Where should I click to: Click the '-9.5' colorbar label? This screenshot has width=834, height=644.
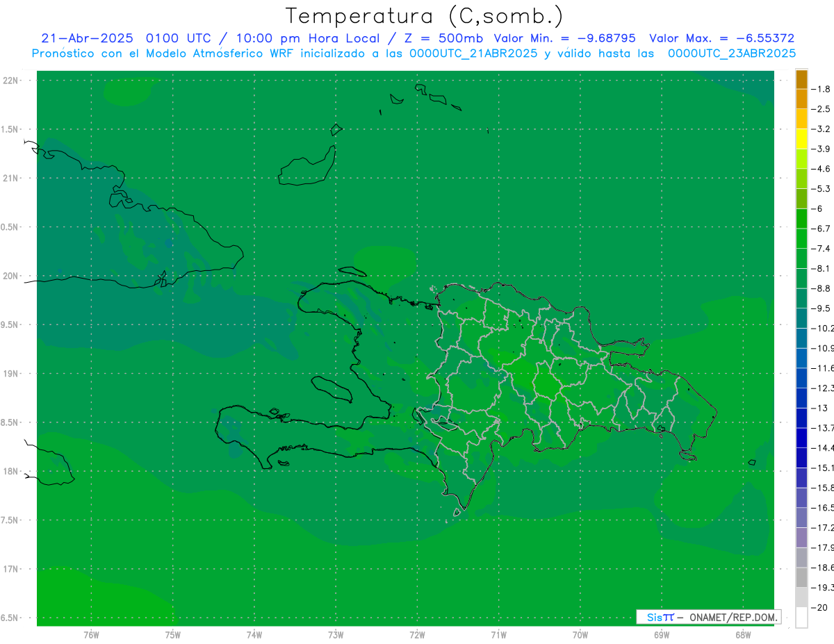[821, 308]
